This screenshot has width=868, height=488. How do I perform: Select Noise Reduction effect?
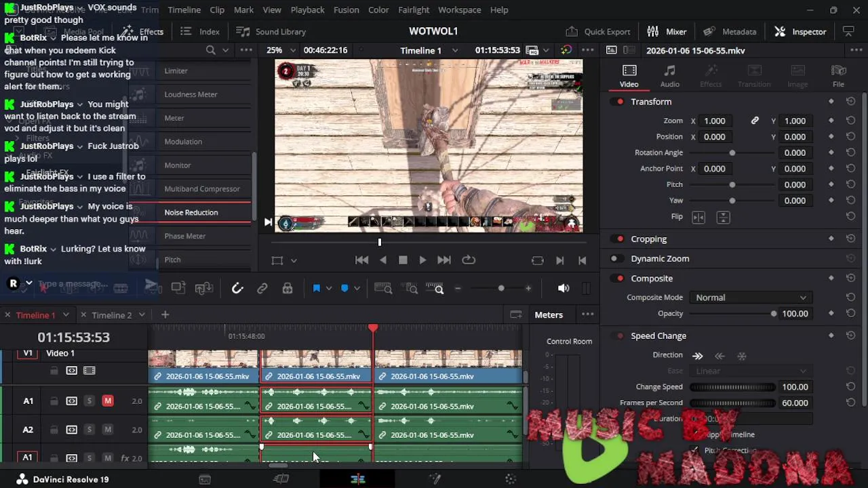[191, 213]
